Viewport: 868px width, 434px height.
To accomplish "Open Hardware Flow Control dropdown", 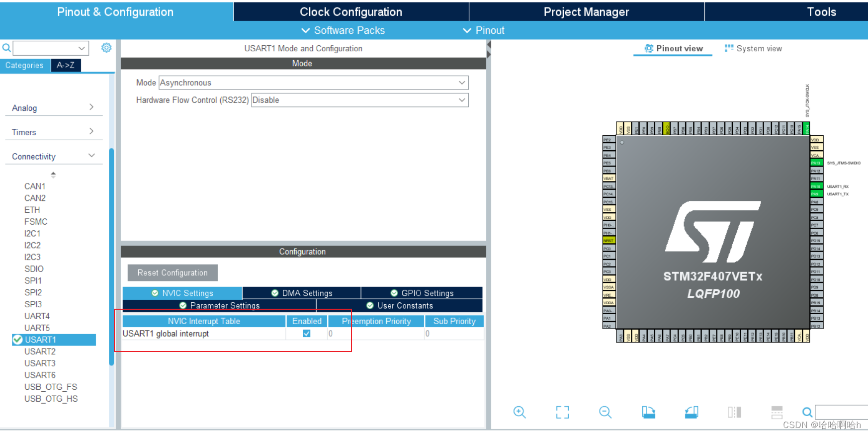I will [x=359, y=100].
